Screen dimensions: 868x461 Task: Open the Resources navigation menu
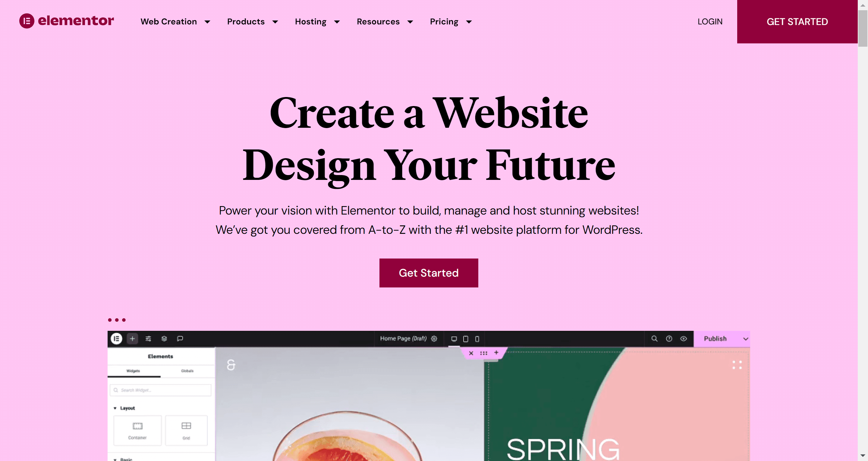pyautogui.click(x=385, y=21)
